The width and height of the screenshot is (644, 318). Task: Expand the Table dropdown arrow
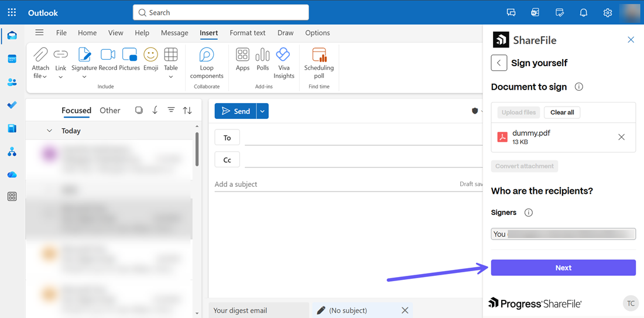pos(171,77)
